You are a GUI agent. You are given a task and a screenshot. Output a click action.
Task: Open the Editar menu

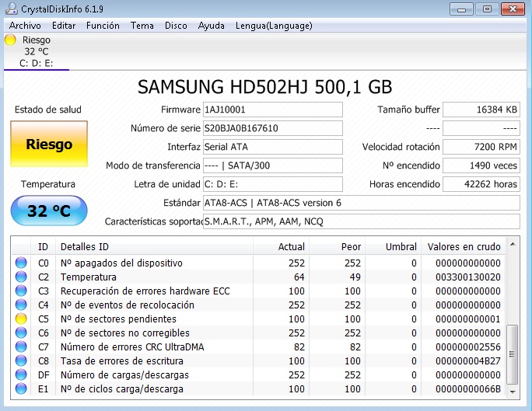tap(64, 26)
